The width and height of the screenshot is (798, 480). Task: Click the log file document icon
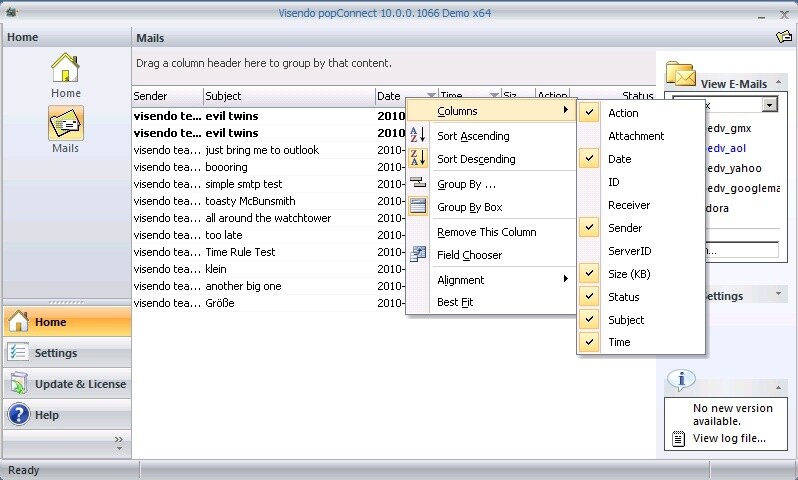click(678, 439)
